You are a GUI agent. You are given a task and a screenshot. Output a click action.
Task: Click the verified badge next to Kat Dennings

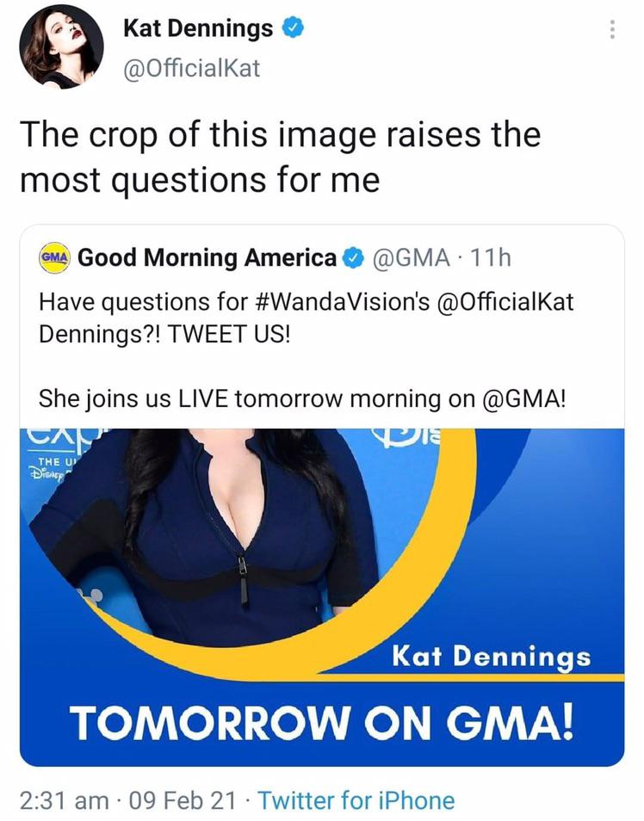pyautogui.click(x=292, y=28)
